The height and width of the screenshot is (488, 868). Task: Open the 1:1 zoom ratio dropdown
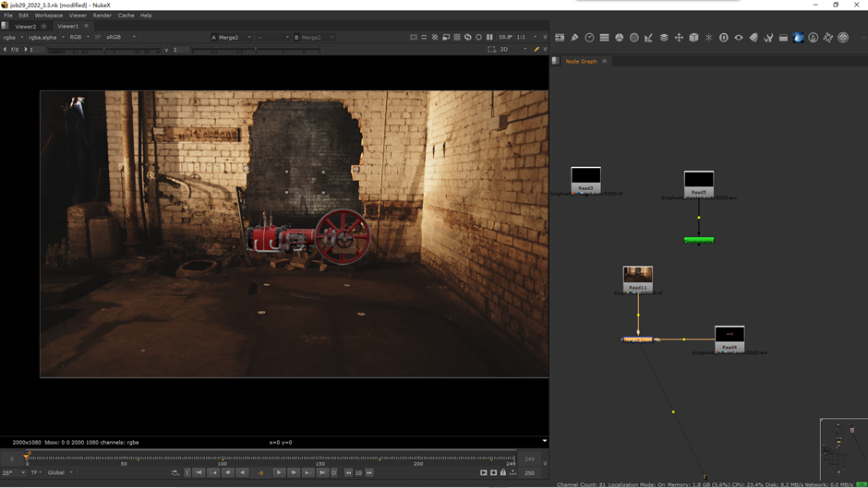point(526,37)
